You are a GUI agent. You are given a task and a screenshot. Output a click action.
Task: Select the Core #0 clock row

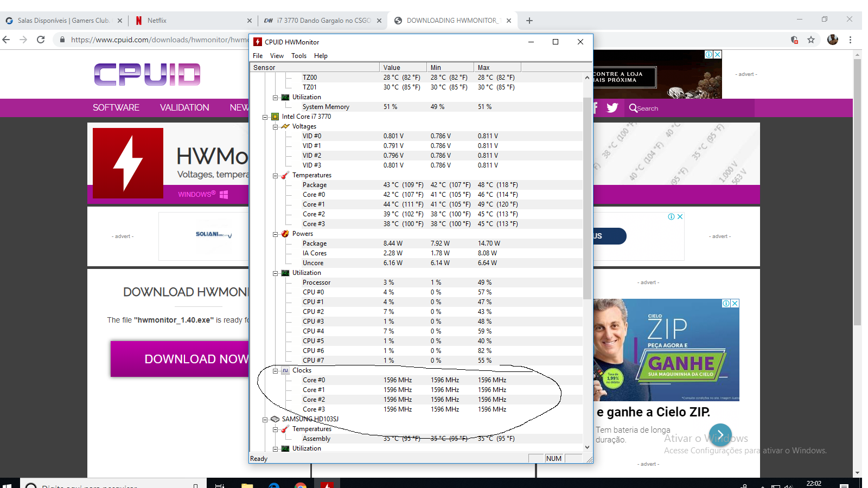416,380
